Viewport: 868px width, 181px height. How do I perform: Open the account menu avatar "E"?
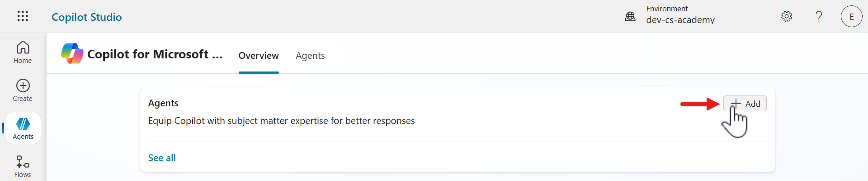[x=851, y=17]
